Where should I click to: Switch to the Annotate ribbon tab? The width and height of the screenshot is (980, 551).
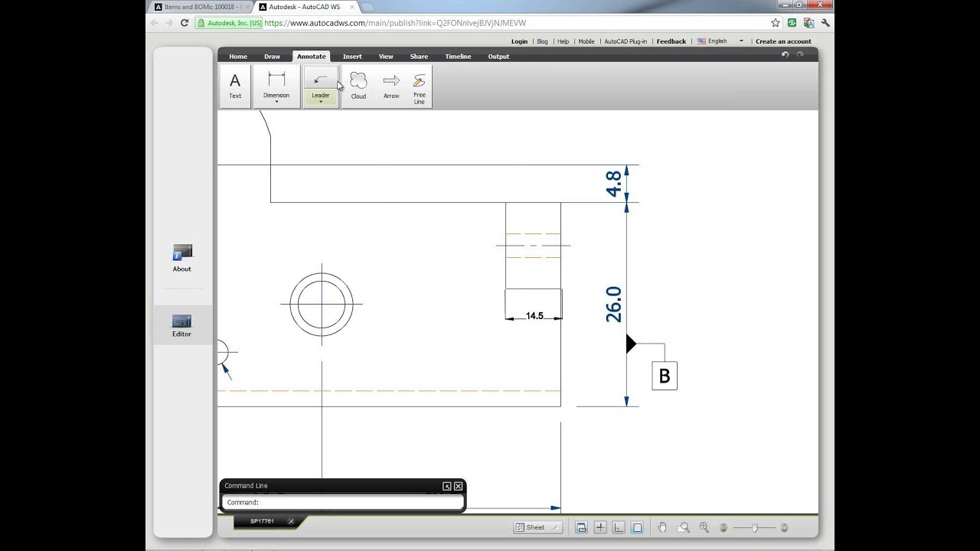coord(312,57)
